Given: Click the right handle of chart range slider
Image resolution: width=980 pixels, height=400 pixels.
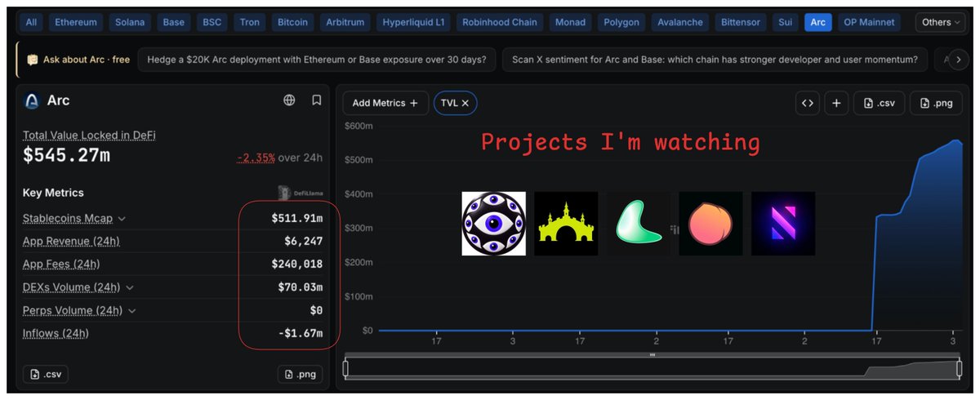Looking at the screenshot, I should (x=959, y=369).
